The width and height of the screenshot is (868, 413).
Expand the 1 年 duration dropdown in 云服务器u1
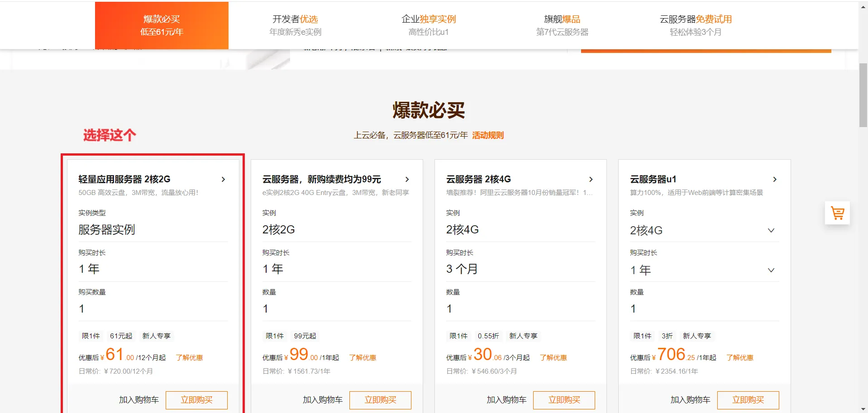pyautogui.click(x=771, y=271)
